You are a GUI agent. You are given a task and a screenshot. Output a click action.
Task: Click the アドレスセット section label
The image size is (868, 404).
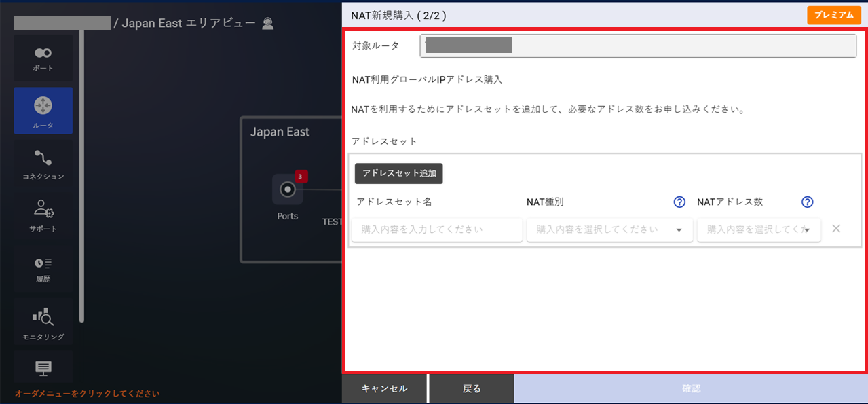pos(384,141)
